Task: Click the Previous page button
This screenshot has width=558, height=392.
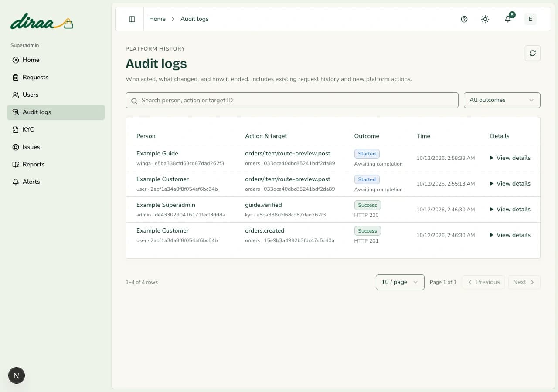Action: 483,282
